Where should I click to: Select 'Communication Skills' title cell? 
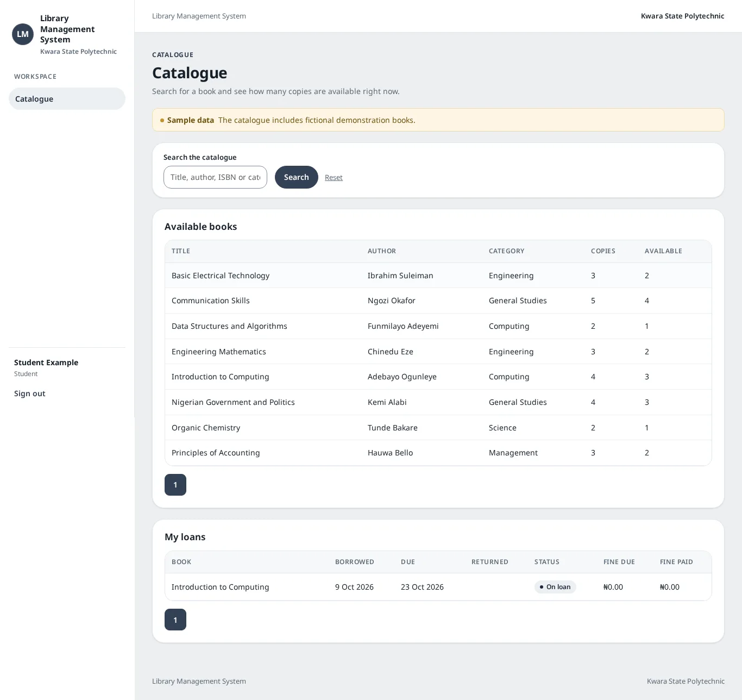point(211,301)
